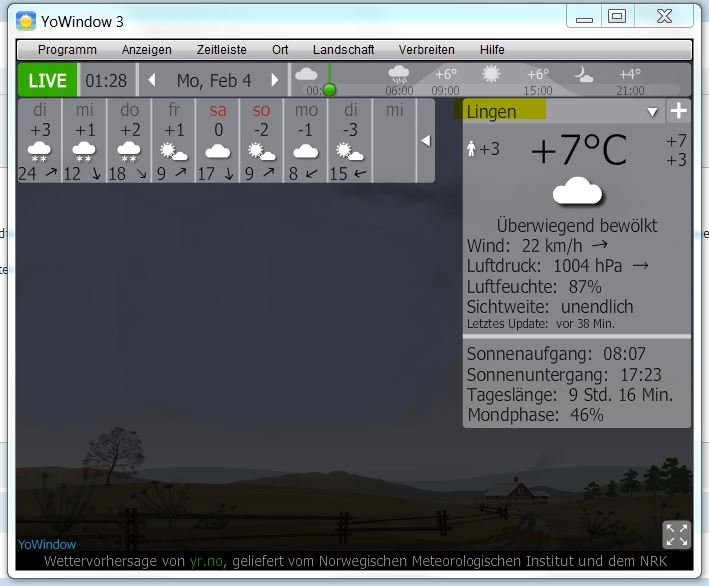Toggle the LIVE mode button
This screenshot has width=709, height=586.
(x=47, y=80)
